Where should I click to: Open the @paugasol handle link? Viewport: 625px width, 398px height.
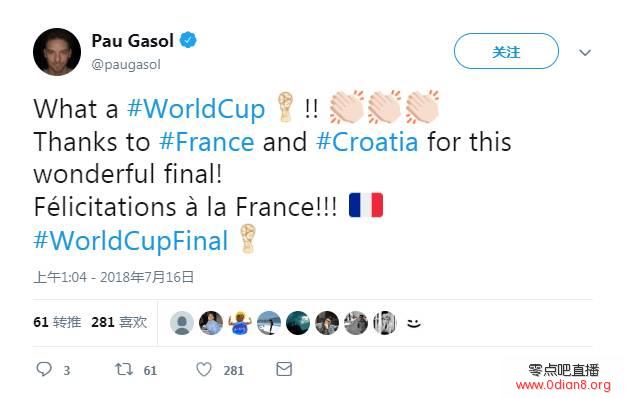click(126, 65)
